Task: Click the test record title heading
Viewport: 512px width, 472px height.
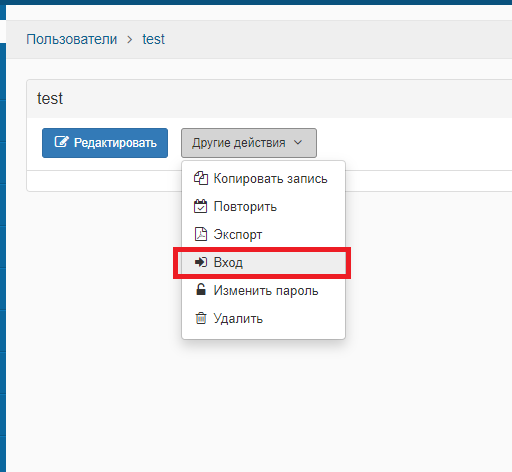Action: point(50,99)
